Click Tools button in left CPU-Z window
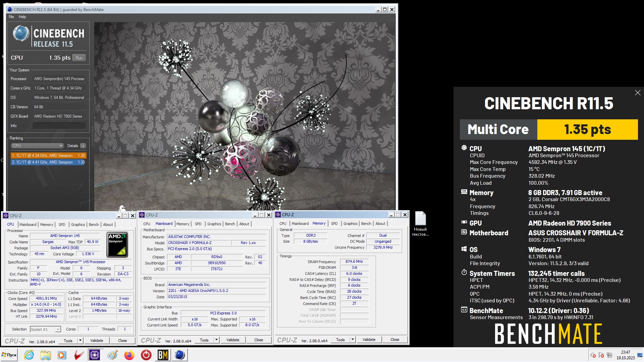This screenshot has height=362, width=644. coord(68,341)
